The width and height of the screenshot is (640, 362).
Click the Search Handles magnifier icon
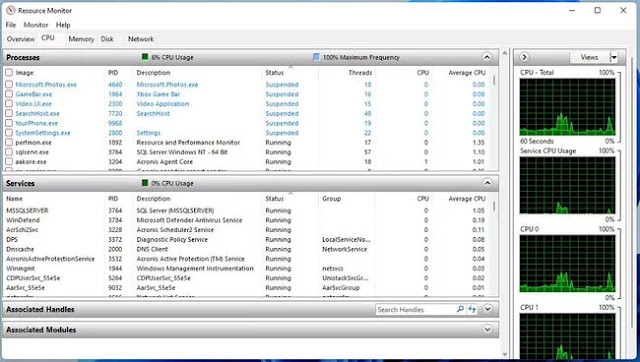(460, 309)
